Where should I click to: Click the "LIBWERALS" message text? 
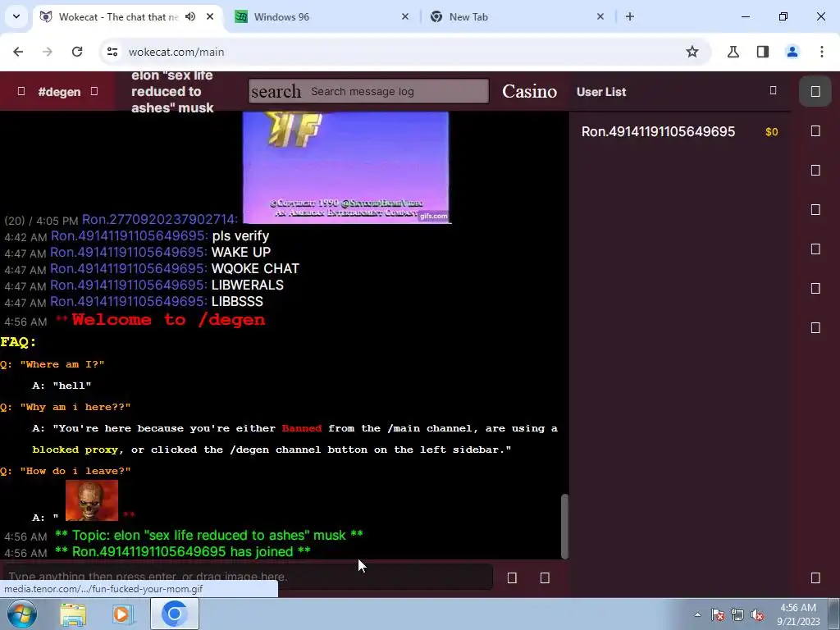click(248, 285)
